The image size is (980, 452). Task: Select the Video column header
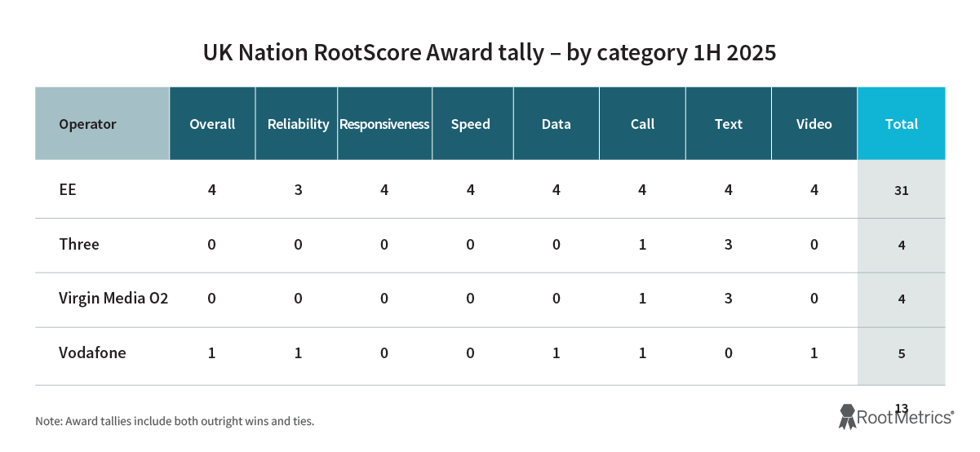[814, 124]
